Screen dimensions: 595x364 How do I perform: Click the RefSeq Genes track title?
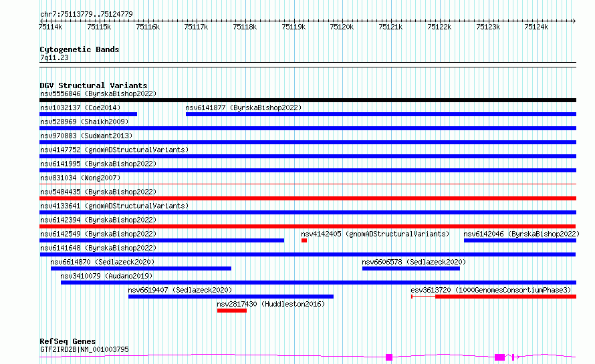coord(68,341)
